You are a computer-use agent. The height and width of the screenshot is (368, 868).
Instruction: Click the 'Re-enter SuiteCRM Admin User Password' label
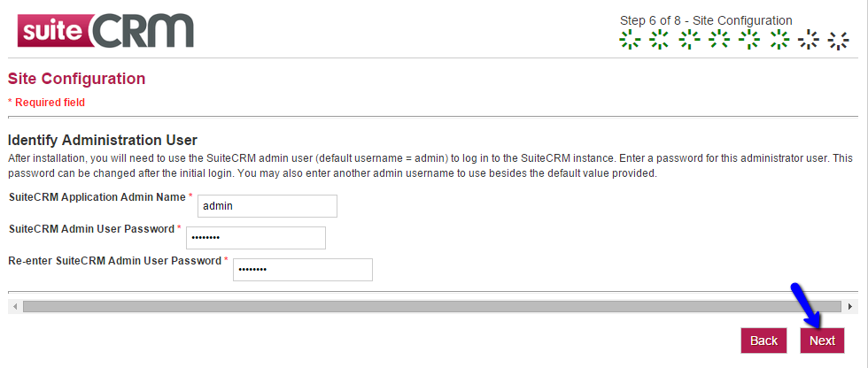114,261
